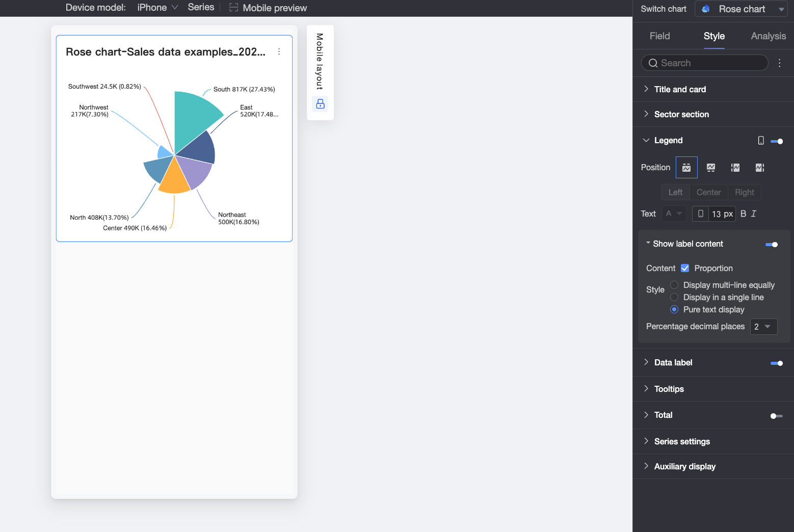Click the Mobile layout vertical tab
This screenshot has width=794, height=532.
[x=320, y=62]
